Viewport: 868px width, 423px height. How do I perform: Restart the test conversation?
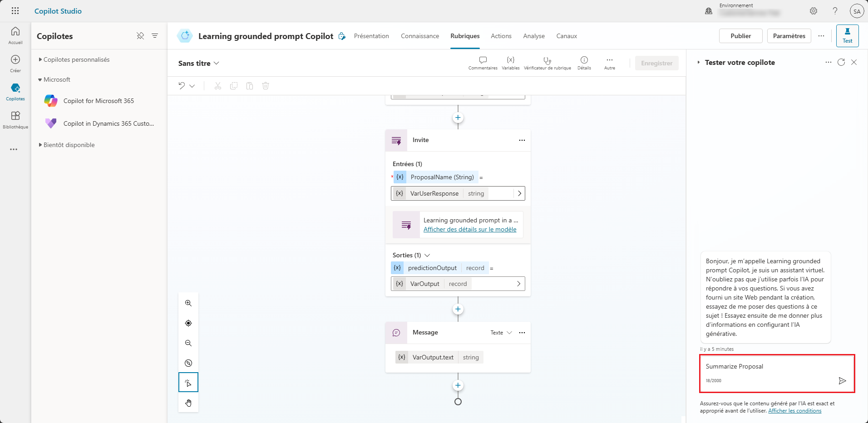pos(841,62)
